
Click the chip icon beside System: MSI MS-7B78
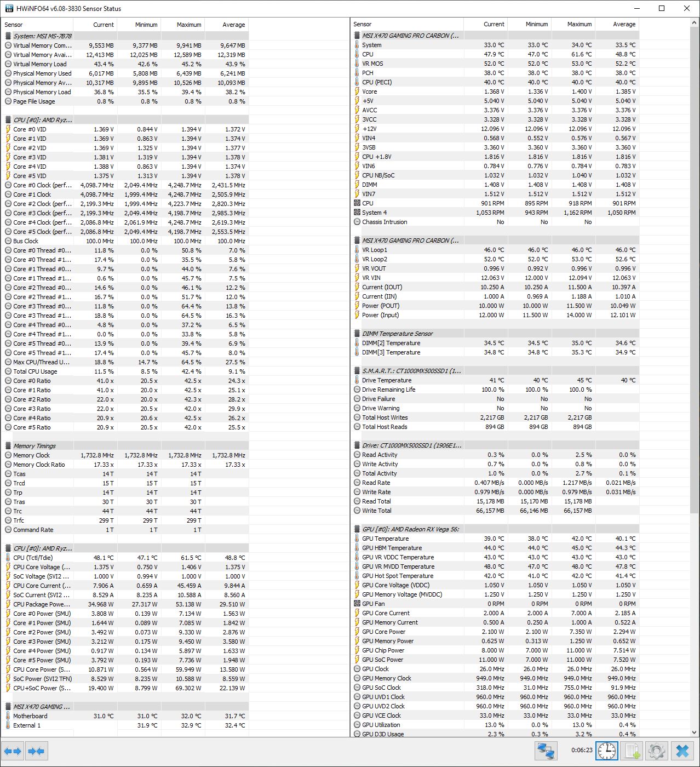pos(8,36)
